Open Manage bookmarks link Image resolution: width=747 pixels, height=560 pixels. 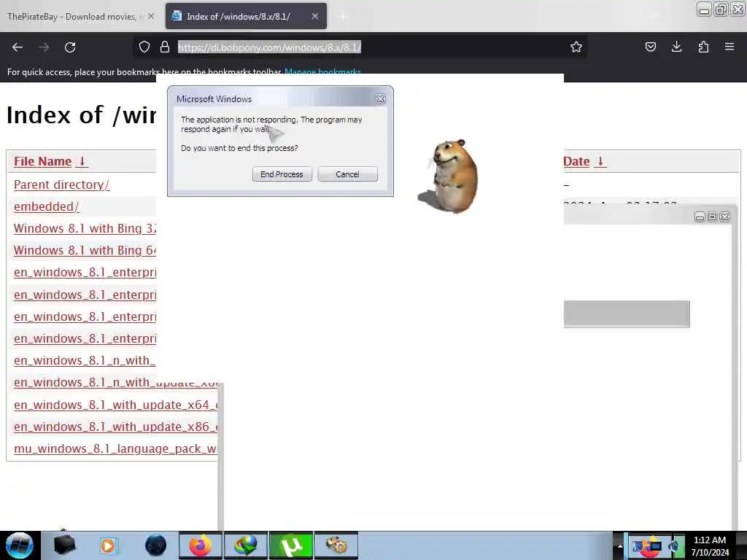322,72
